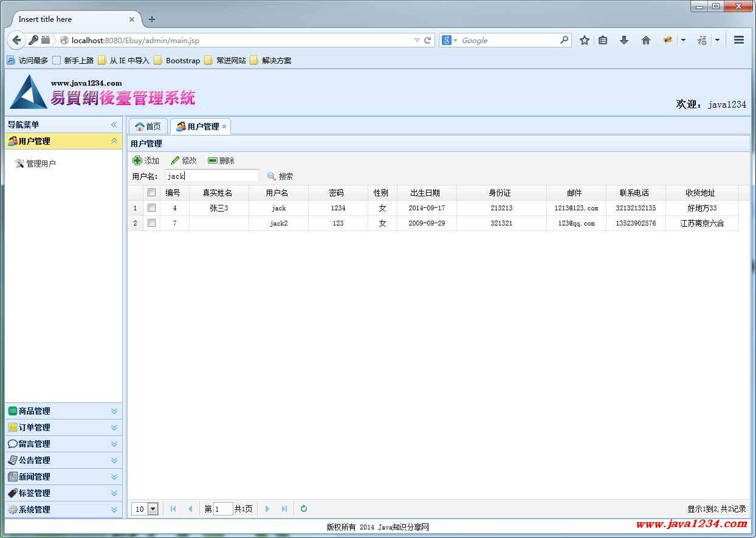Image resolution: width=756 pixels, height=538 pixels.
Task: Click the 用户名 search input field
Action: 212,176
